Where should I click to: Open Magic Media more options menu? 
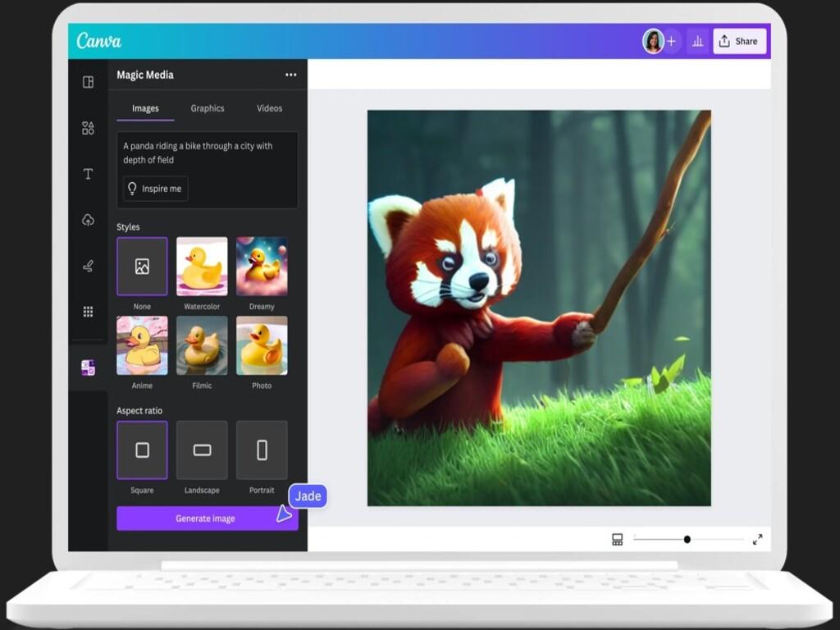(x=290, y=75)
